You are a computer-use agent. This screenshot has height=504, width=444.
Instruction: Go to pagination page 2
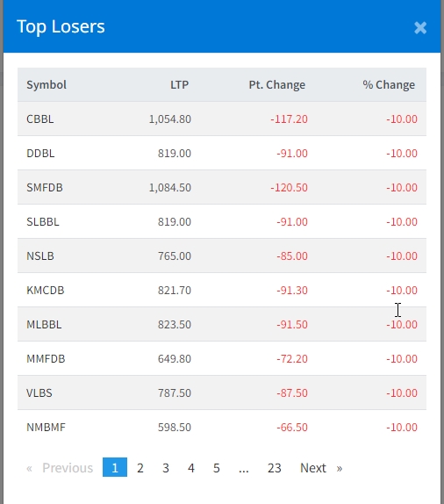140,468
